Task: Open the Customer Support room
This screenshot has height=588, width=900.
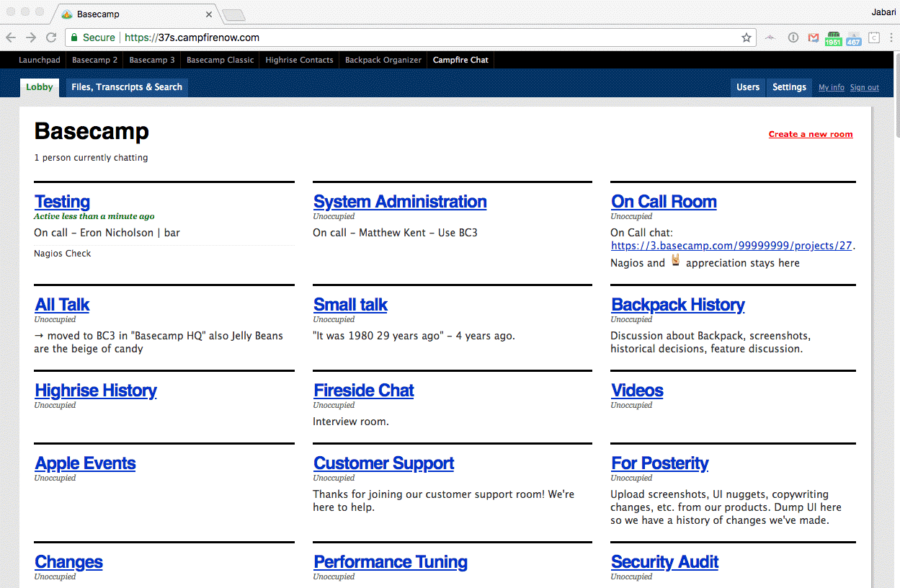Action: tap(384, 463)
